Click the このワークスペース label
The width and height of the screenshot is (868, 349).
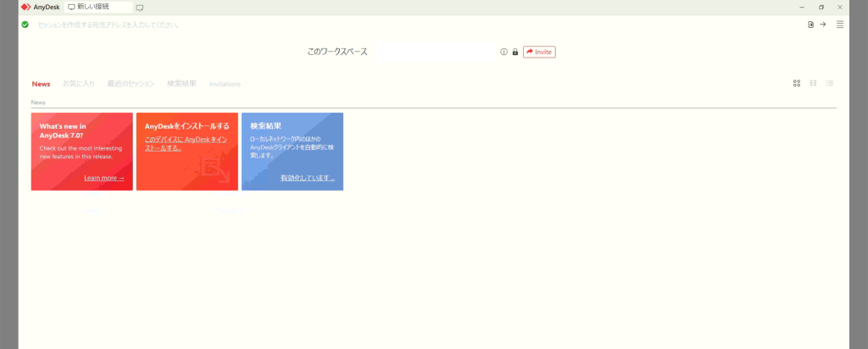tap(337, 52)
